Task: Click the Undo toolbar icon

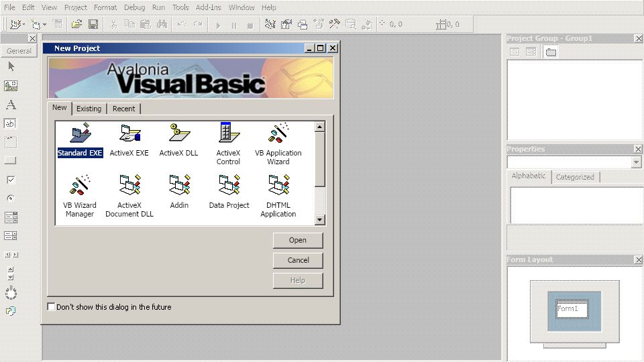Action: pyautogui.click(x=182, y=25)
